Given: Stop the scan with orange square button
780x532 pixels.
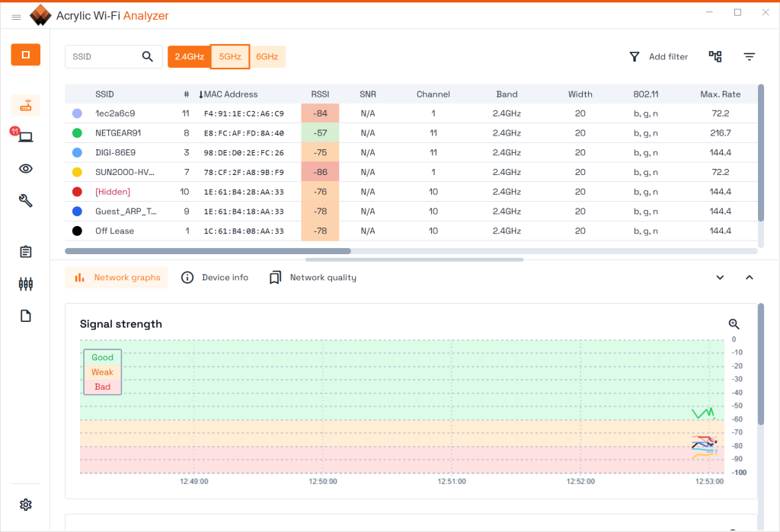Looking at the screenshot, I should (26, 55).
